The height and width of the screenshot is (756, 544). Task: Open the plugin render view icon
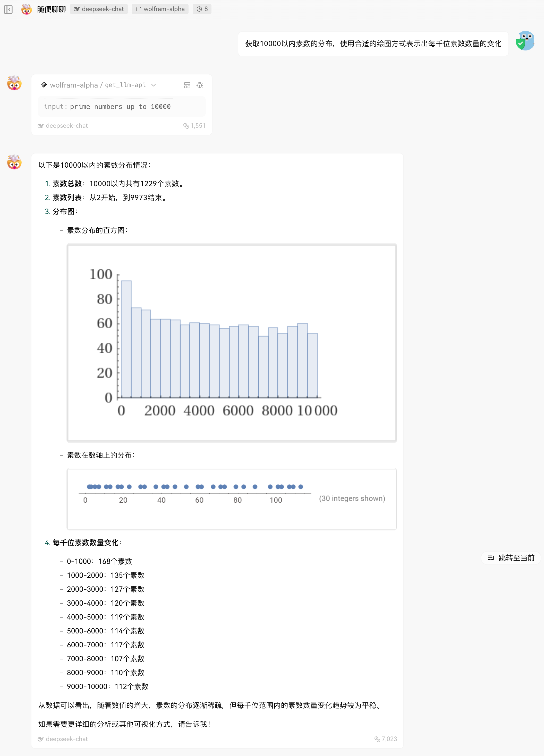(x=187, y=85)
